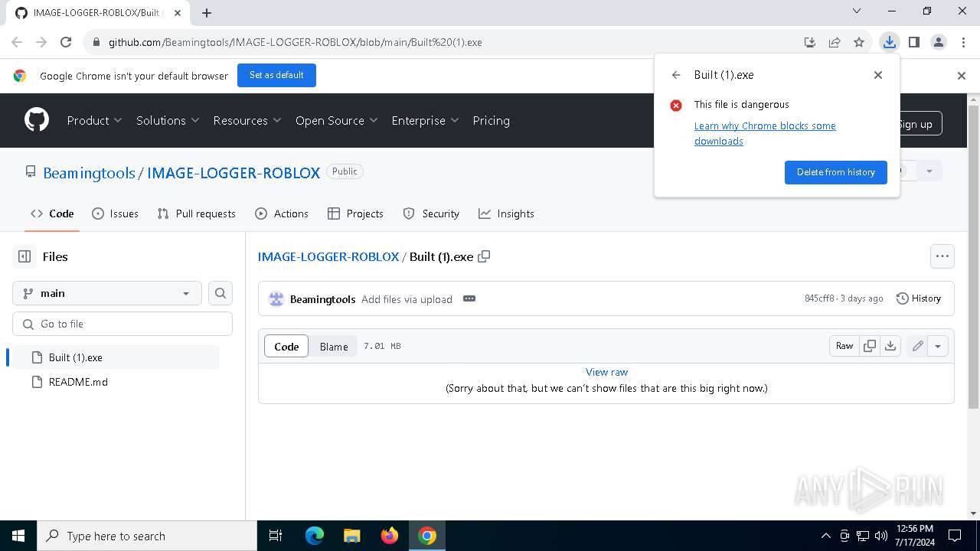Open Chrome tab search chevron
980x551 pixels.
[857, 11]
